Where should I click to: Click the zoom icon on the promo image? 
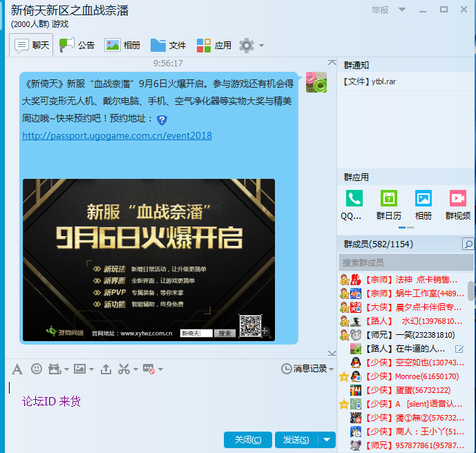[265, 331]
